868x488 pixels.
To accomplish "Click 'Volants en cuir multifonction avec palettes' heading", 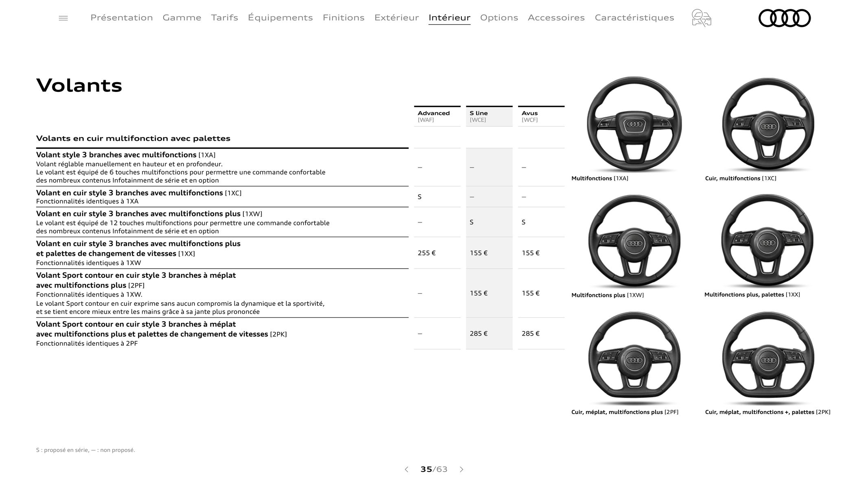I will [133, 138].
